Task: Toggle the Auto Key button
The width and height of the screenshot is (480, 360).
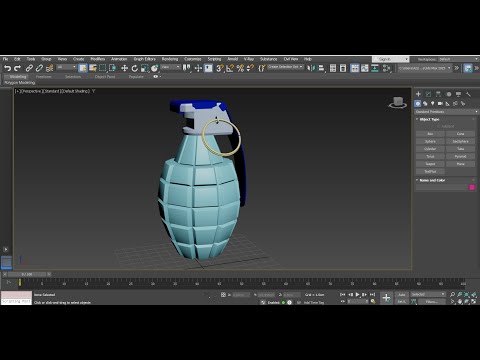Action: pyautogui.click(x=402, y=295)
